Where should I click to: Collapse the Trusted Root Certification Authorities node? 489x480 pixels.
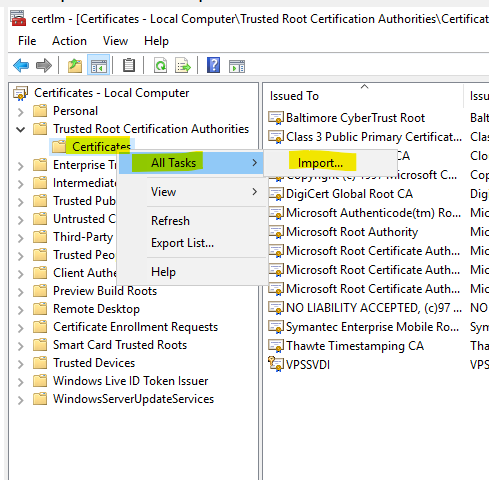(21, 130)
